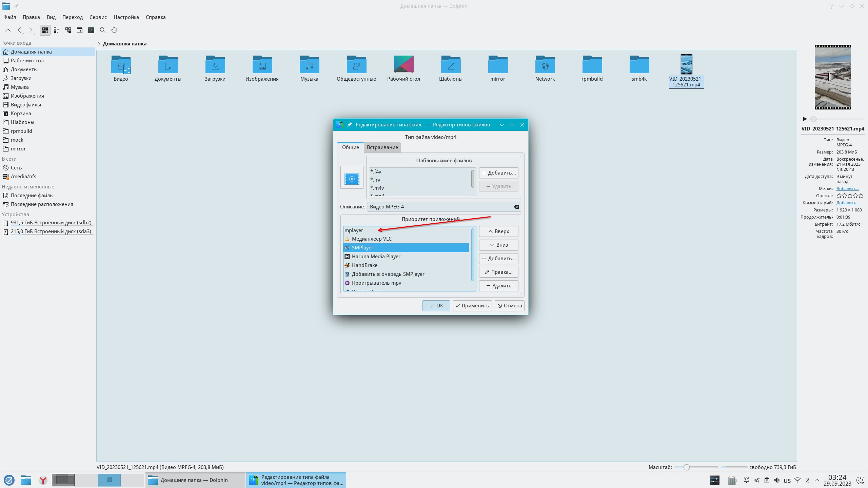Switch to compact view mode
868x488 pixels.
click(57, 30)
